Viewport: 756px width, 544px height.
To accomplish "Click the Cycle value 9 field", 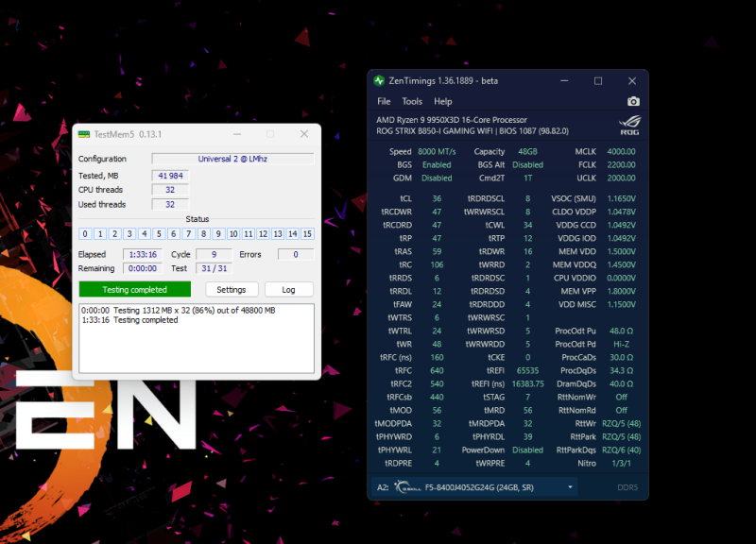I will 215,254.
